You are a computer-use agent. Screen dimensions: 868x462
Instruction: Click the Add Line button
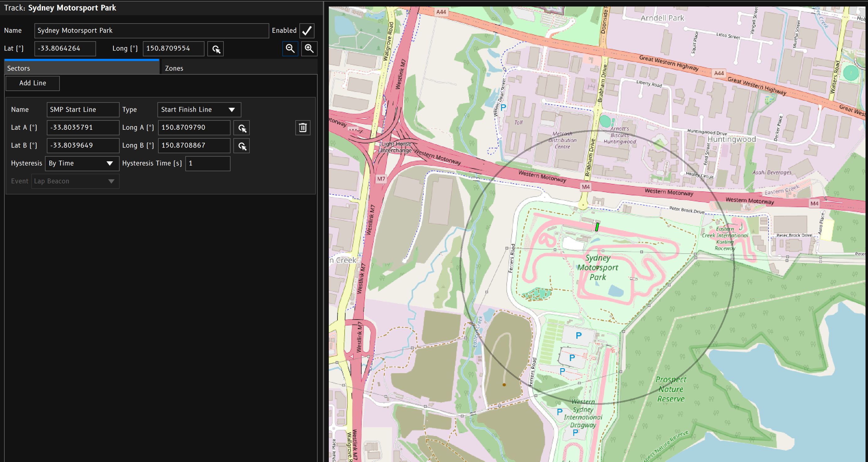click(33, 83)
